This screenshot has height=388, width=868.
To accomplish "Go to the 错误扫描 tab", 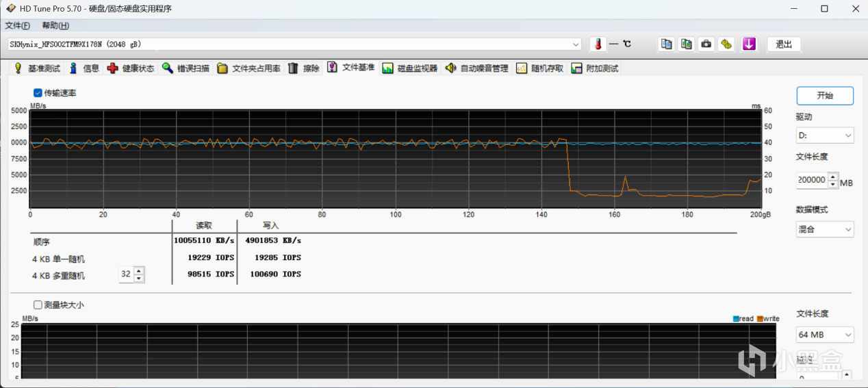I will coord(186,68).
